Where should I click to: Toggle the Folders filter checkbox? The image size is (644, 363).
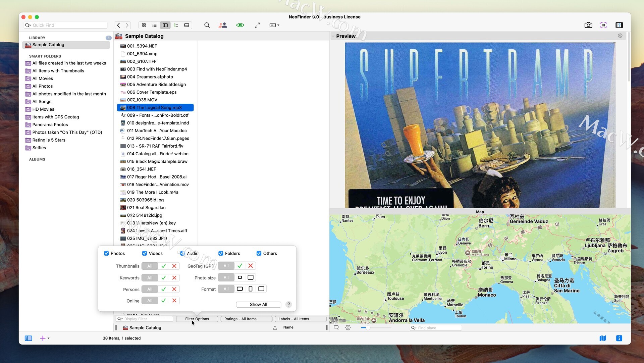221,253
